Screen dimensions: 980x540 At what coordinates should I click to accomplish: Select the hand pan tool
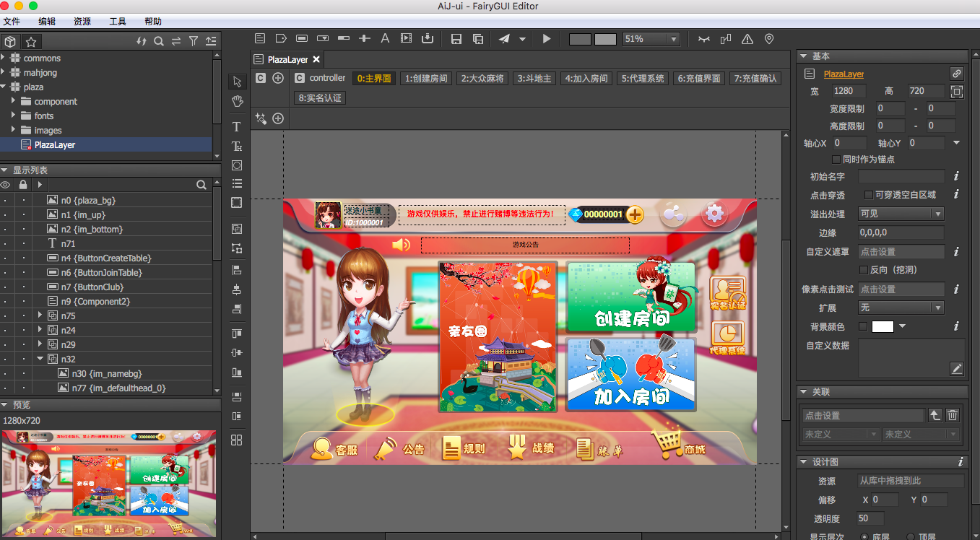click(x=237, y=101)
